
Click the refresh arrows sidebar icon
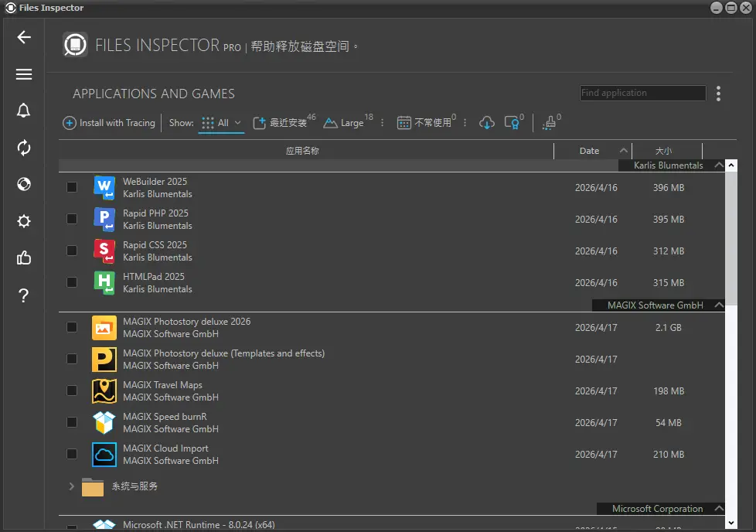[24, 148]
